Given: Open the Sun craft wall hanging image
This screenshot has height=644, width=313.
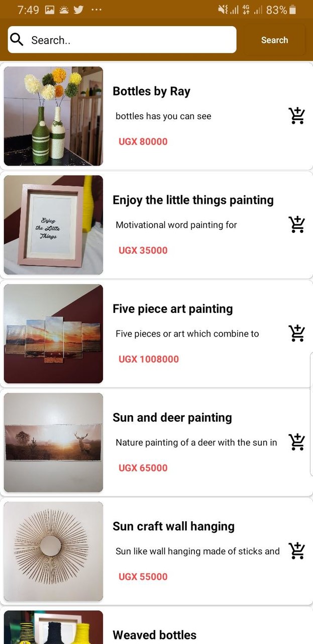Looking at the screenshot, I should (x=53, y=551).
